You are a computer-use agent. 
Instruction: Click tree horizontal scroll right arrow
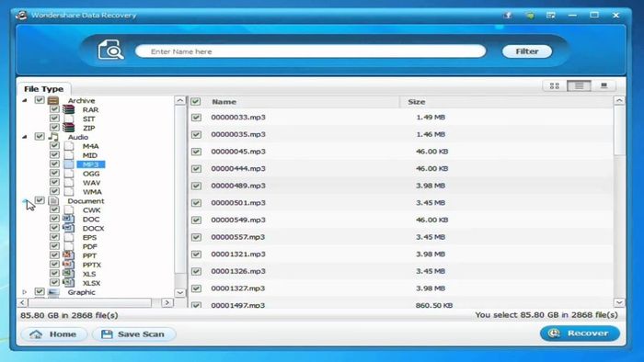click(167, 302)
